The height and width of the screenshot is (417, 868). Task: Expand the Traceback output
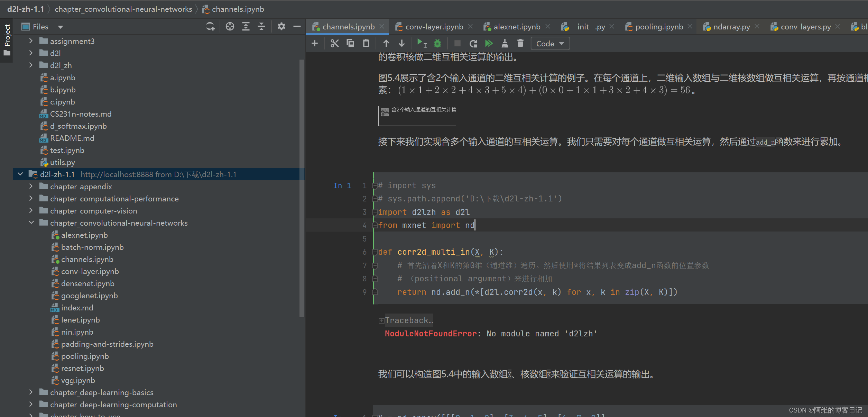pos(381,321)
